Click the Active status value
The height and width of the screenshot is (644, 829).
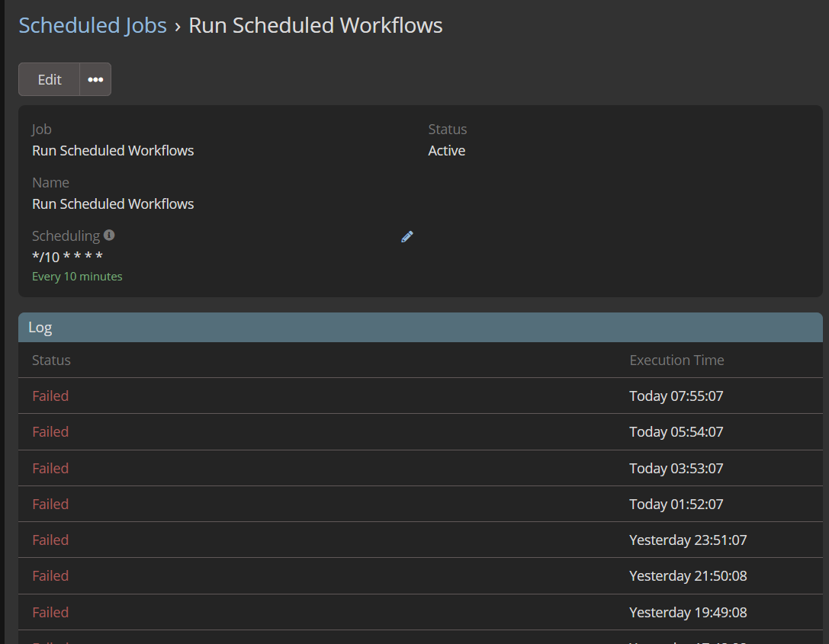click(446, 151)
